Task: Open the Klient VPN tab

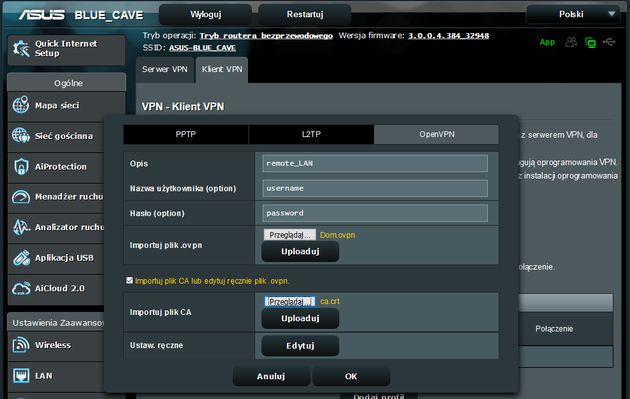Action: pyautogui.click(x=222, y=70)
